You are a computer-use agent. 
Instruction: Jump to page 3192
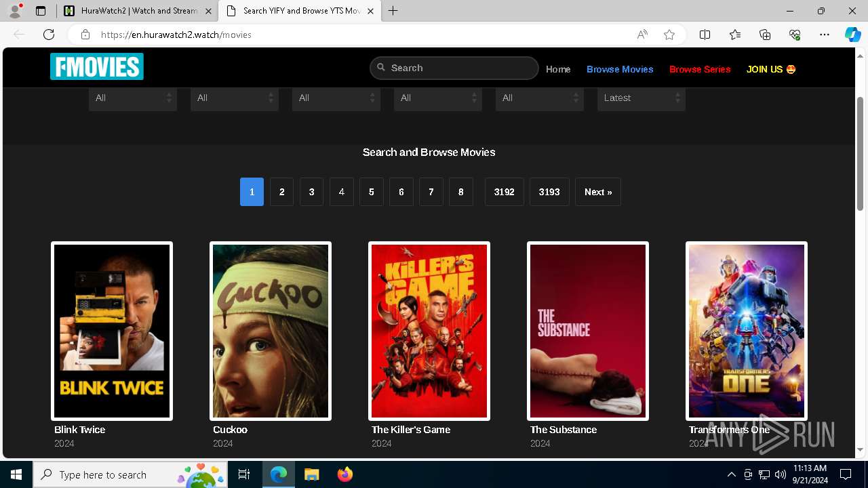click(505, 192)
